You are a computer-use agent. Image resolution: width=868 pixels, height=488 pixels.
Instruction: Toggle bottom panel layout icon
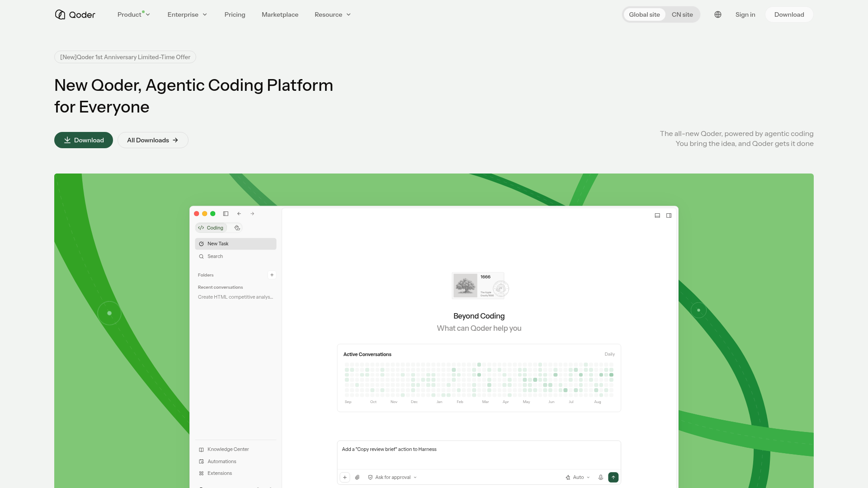657,216
